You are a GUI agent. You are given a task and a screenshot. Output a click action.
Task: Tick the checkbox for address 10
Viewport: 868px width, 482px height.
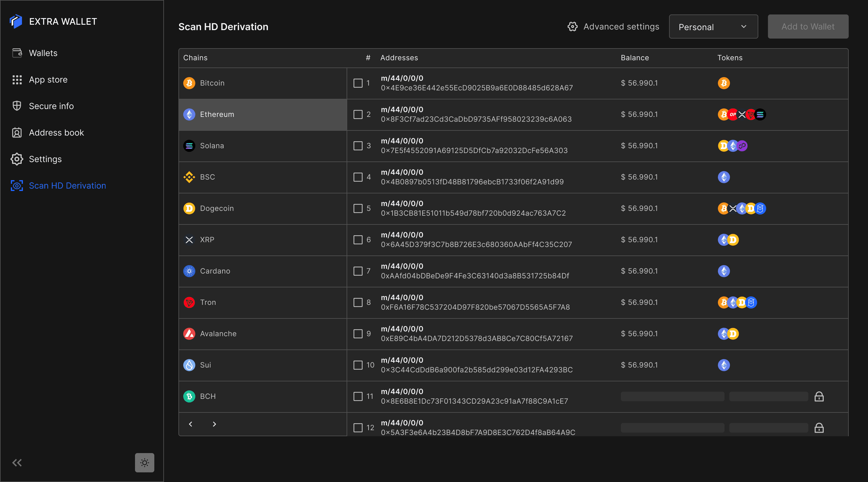pos(358,365)
